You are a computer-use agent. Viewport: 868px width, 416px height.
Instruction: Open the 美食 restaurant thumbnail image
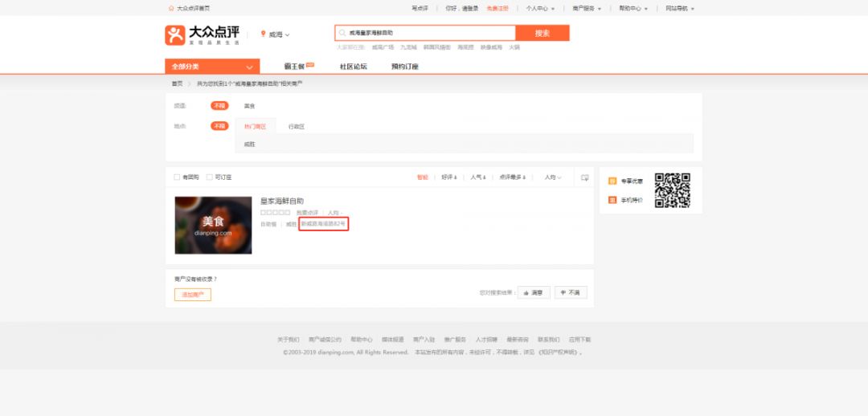pos(213,225)
